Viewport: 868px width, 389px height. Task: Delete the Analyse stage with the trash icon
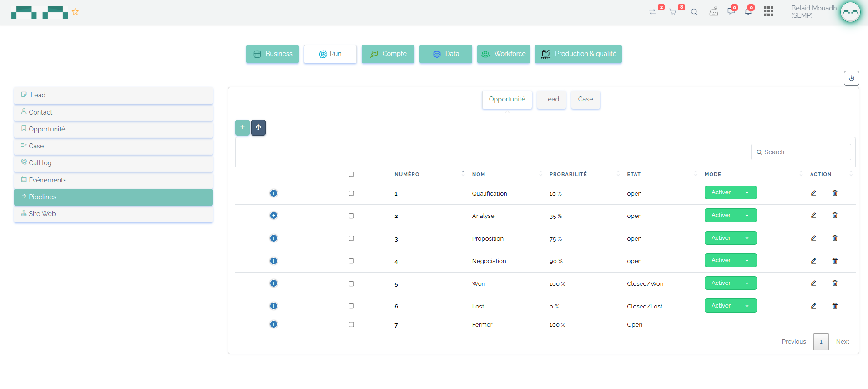(x=835, y=216)
